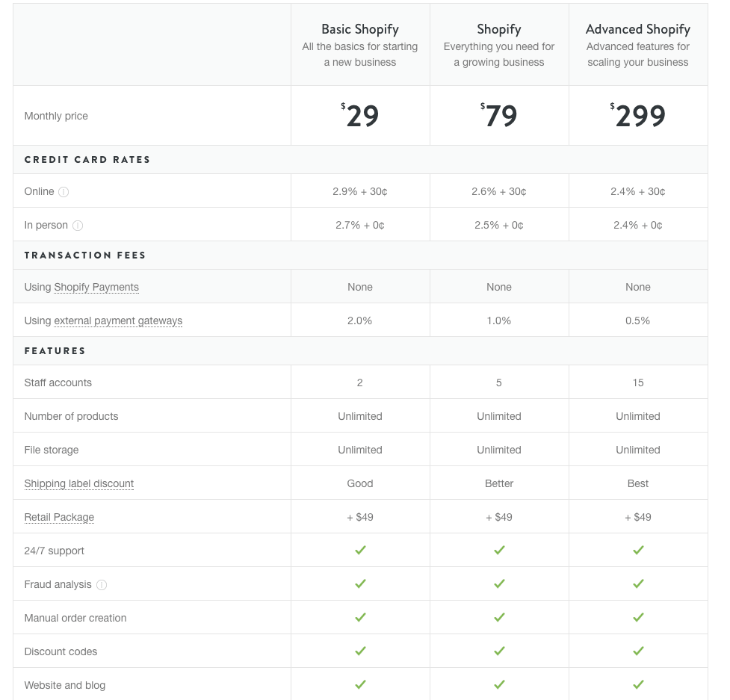Click the 2.7% + 0¢ in-person rate
The image size is (730, 700).
[360, 226]
